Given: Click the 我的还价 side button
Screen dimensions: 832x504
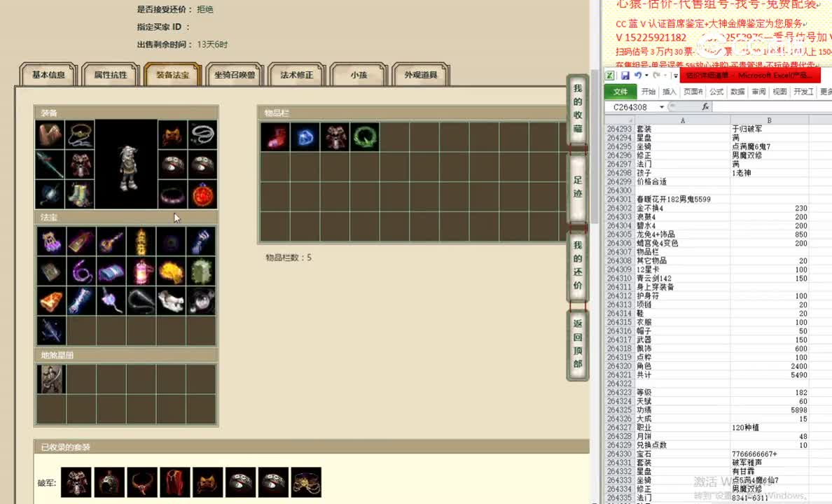Looking at the screenshot, I should pos(577,265).
